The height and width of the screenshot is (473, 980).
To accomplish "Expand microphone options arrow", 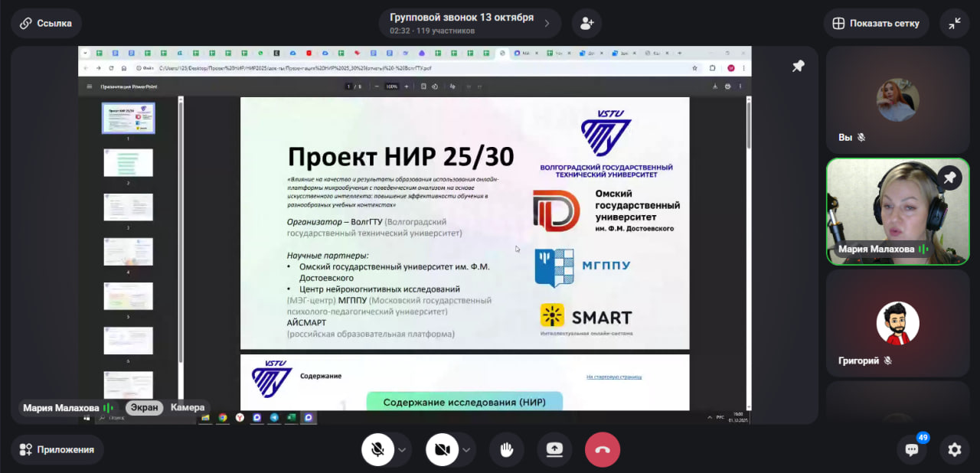I will pyautogui.click(x=402, y=450).
